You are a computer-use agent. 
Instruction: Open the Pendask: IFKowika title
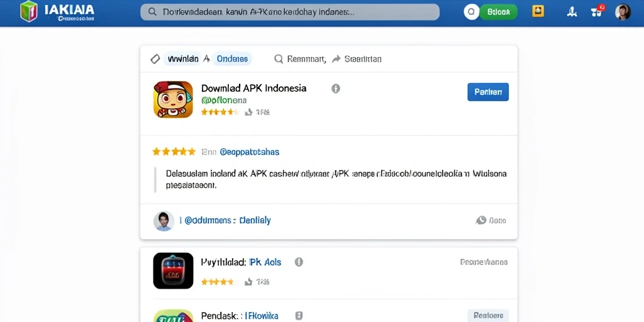coord(240,316)
